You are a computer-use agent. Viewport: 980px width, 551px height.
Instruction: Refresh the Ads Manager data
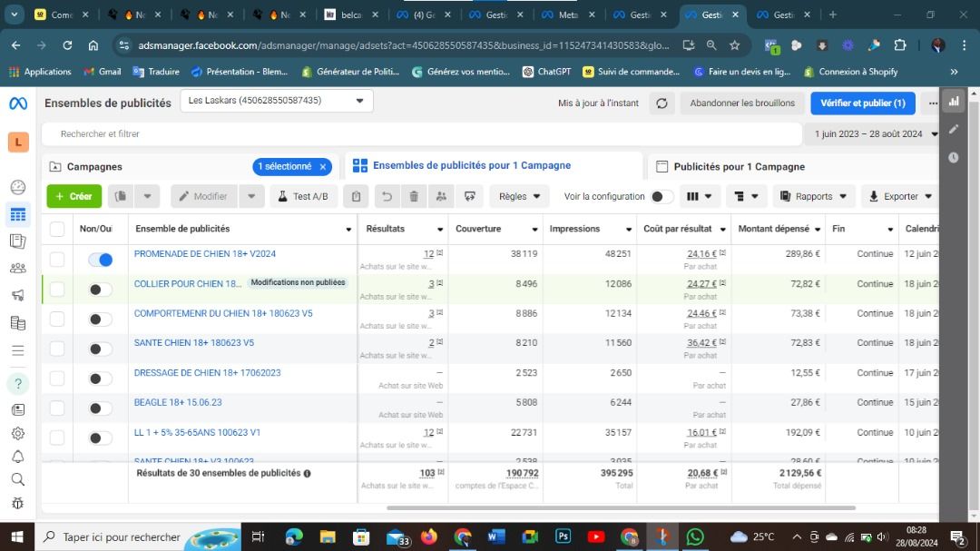(661, 103)
